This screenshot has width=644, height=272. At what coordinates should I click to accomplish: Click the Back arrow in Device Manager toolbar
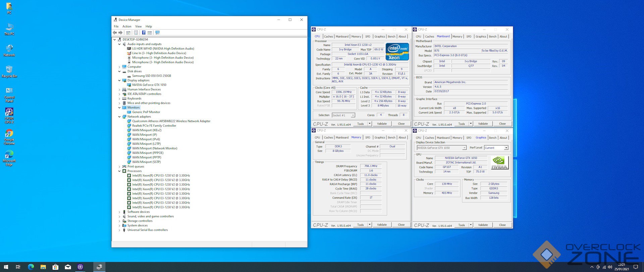pos(115,33)
